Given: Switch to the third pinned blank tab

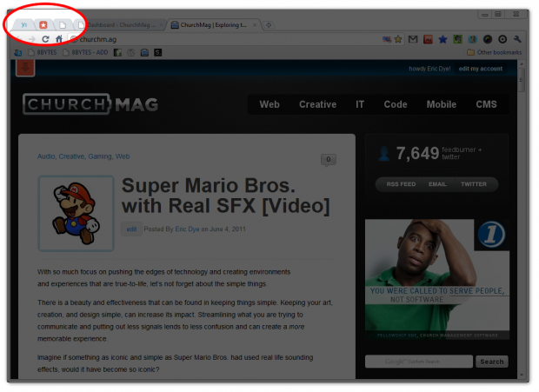Looking at the screenshot, I should click(63, 24).
